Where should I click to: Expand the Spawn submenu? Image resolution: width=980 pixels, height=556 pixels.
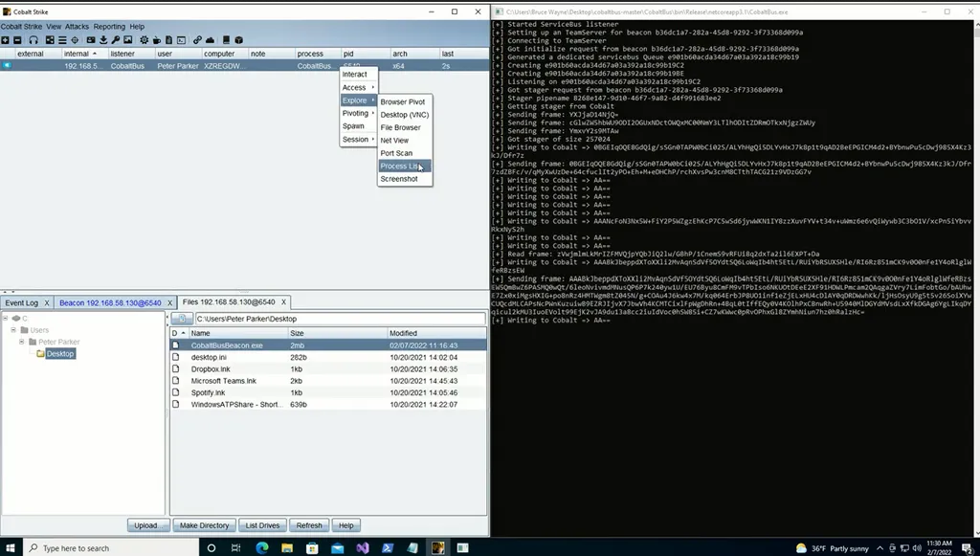coord(358,126)
